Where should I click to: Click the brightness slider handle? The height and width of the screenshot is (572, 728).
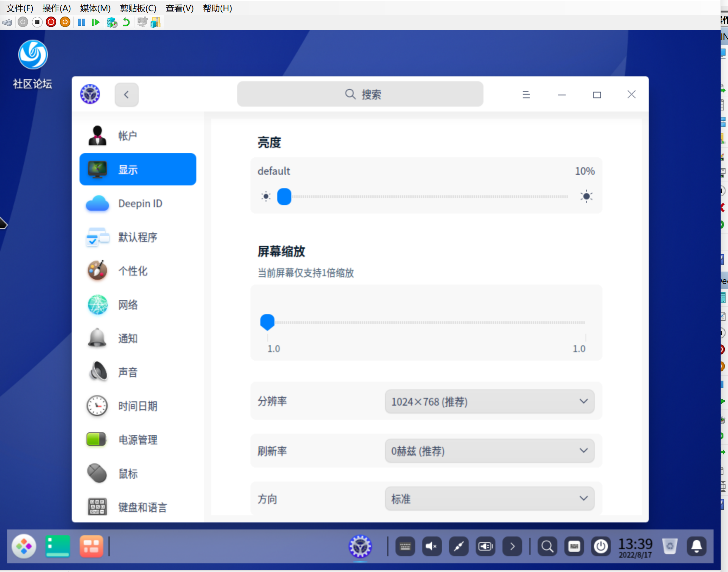coord(284,196)
